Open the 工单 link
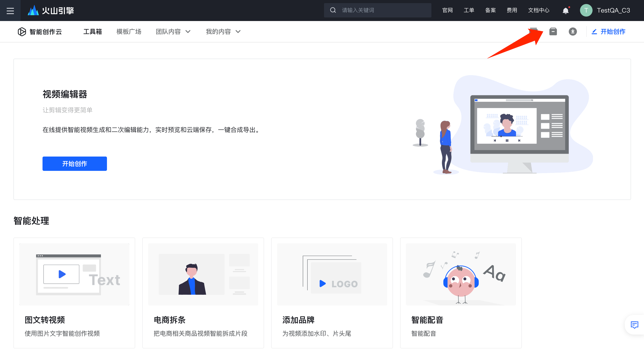 tap(469, 11)
